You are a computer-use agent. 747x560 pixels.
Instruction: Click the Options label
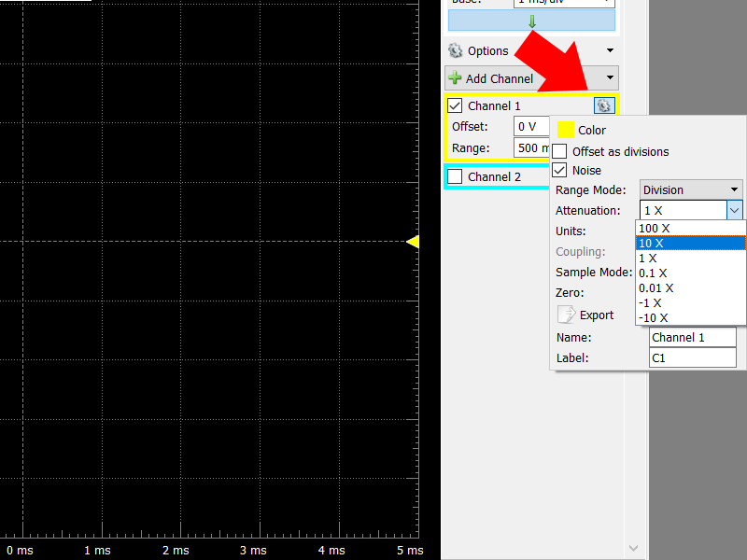487,51
